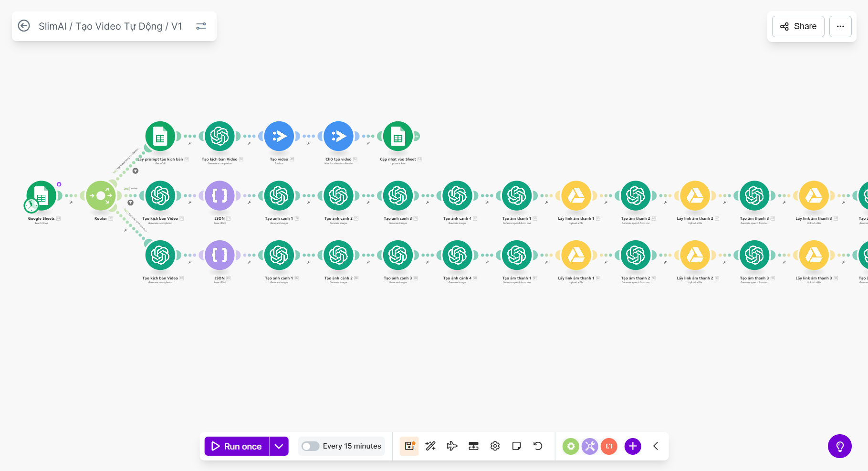The image size is (868, 471).
Task: Open the notes icon in toolbar
Action: pos(516,446)
